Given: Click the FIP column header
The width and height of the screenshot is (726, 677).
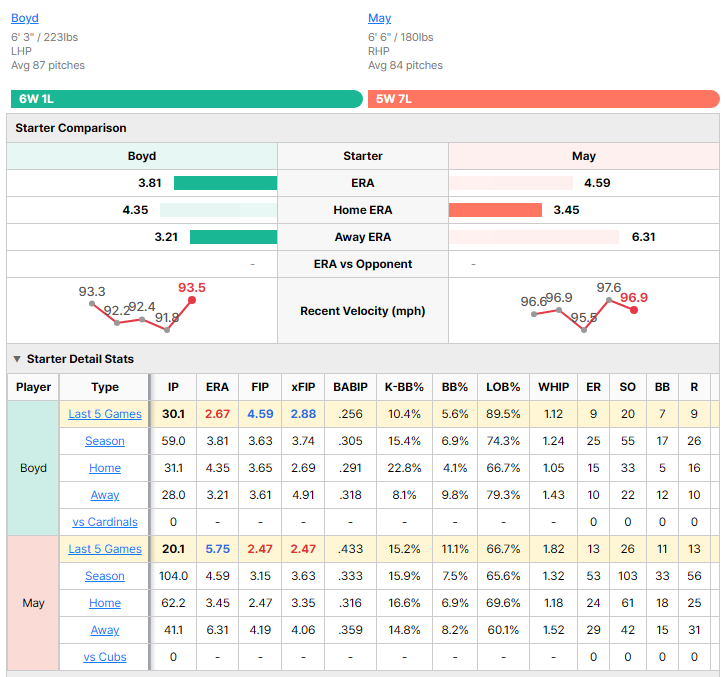Looking at the screenshot, I should click(x=260, y=387).
